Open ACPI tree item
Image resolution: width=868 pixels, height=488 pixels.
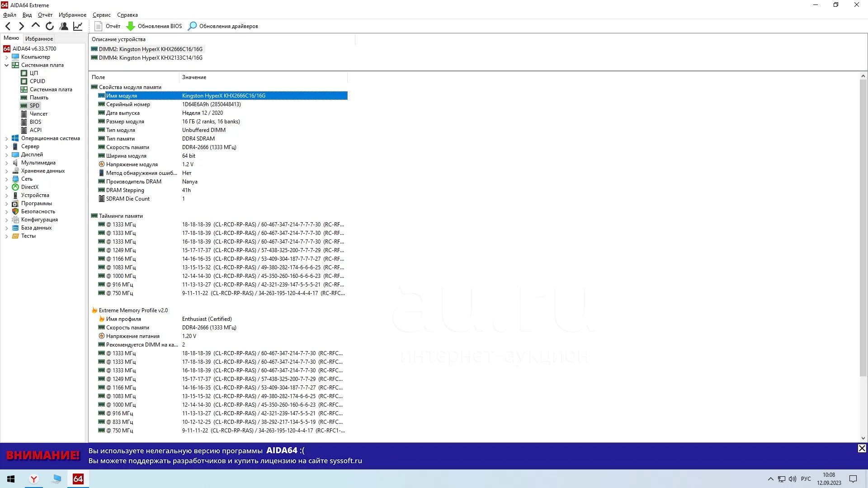tap(35, 130)
